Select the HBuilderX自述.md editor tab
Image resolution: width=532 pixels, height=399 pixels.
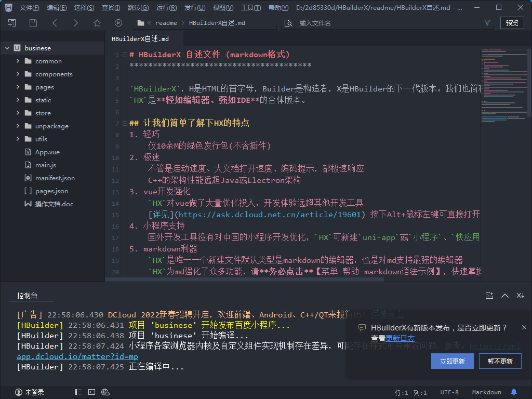(x=140, y=39)
